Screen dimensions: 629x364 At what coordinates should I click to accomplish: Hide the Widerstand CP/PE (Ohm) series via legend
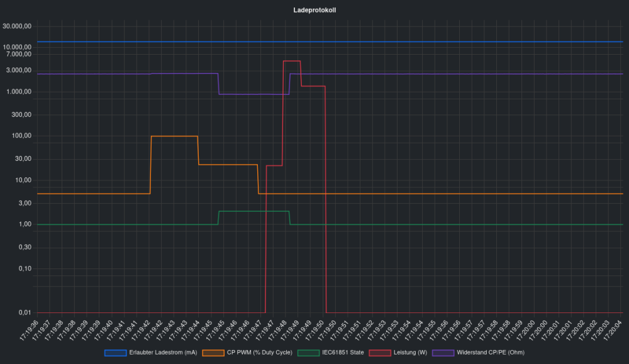point(478,353)
